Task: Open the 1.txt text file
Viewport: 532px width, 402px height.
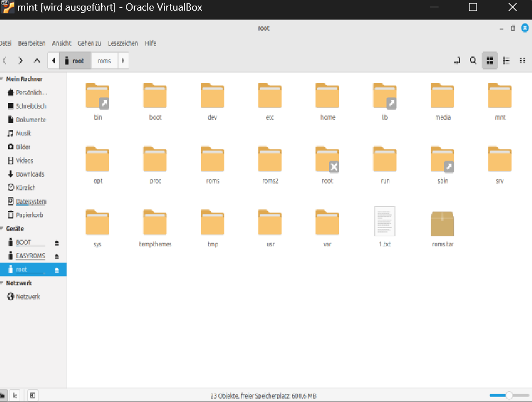Action: coord(384,222)
